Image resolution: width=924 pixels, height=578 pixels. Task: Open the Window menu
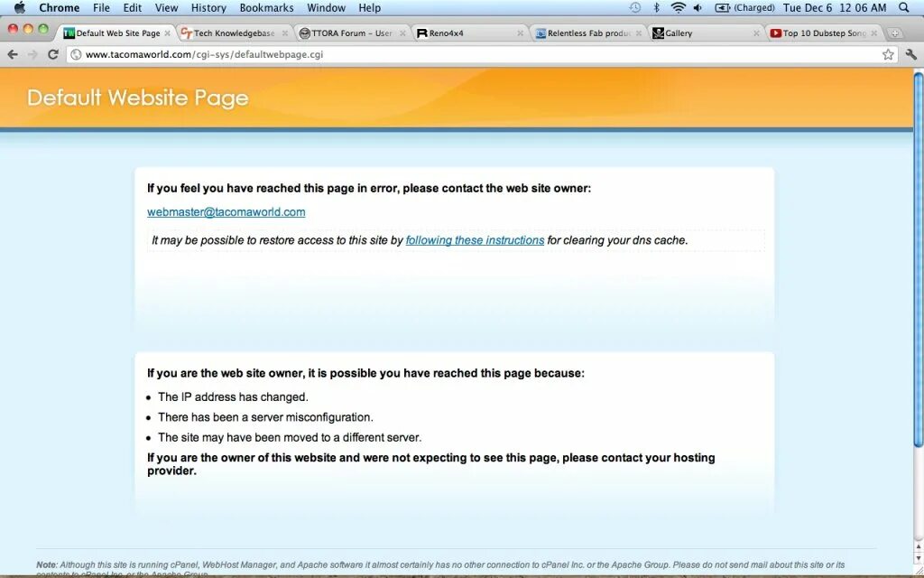(326, 7)
